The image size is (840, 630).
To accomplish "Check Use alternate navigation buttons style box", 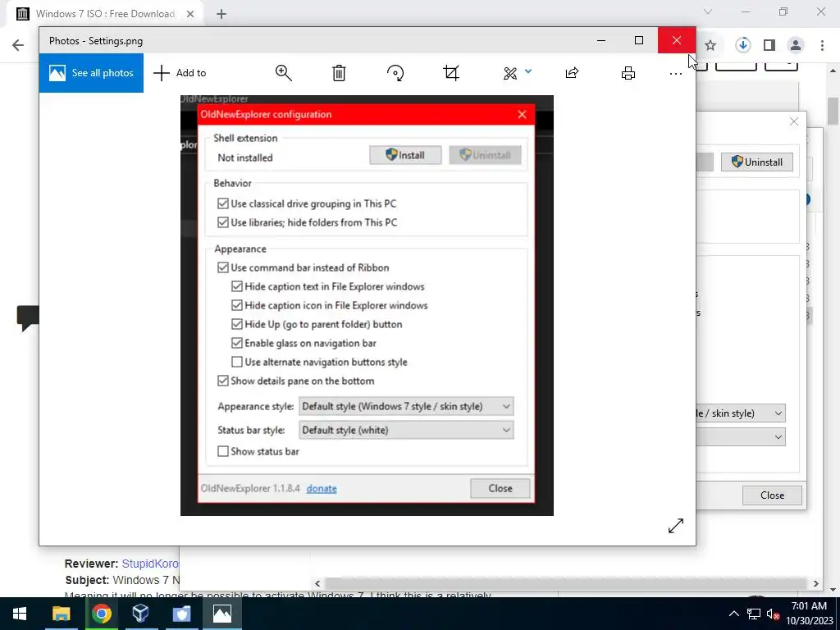I will point(237,362).
